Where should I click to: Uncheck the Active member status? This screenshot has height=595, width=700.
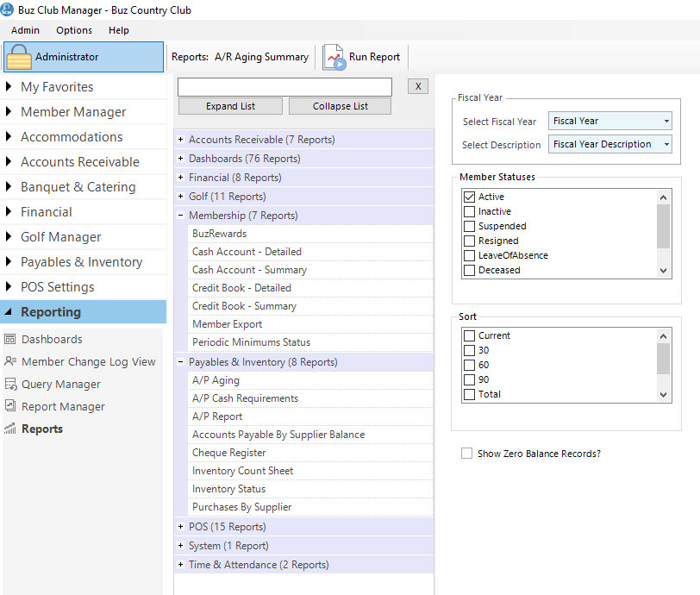(469, 197)
